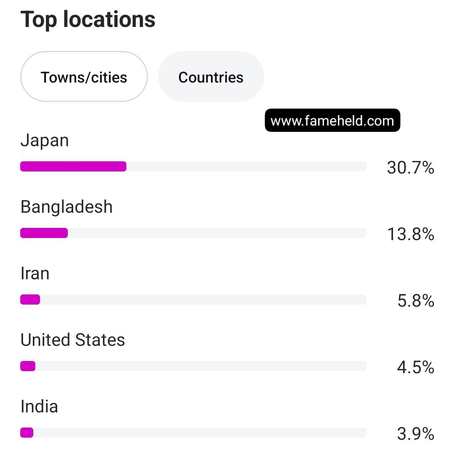Image resolution: width=455 pixels, height=476 pixels.
Task: Switch to the Towns/cities tab
Action: (84, 77)
